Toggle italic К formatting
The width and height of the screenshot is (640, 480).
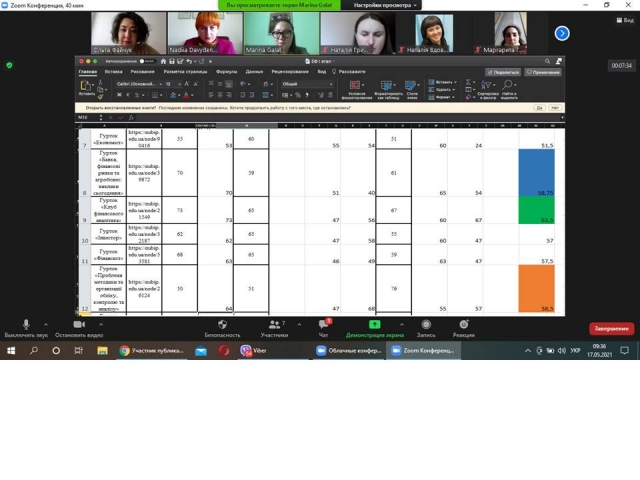[x=128, y=95]
